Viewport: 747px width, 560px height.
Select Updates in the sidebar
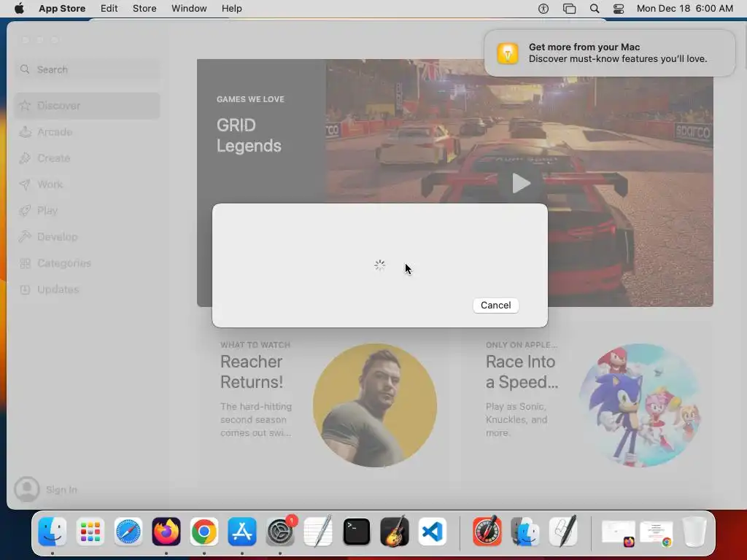(88, 289)
